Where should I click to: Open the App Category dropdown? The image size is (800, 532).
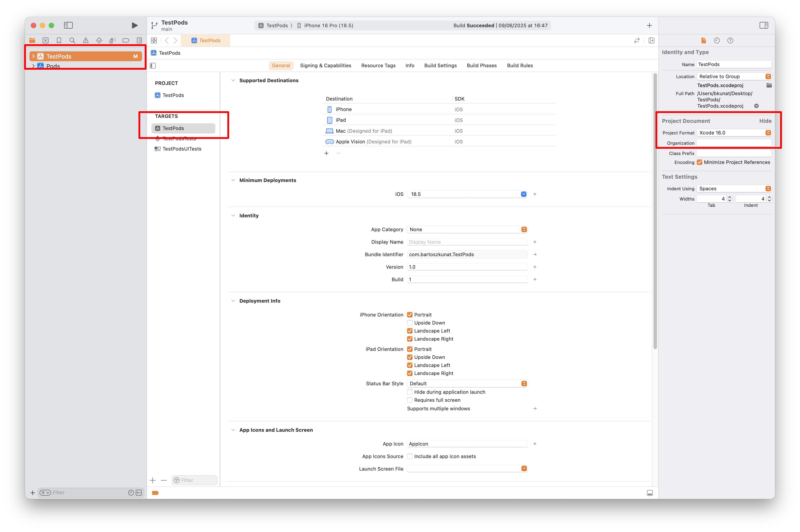pyautogui.click(x=467, y=229)
